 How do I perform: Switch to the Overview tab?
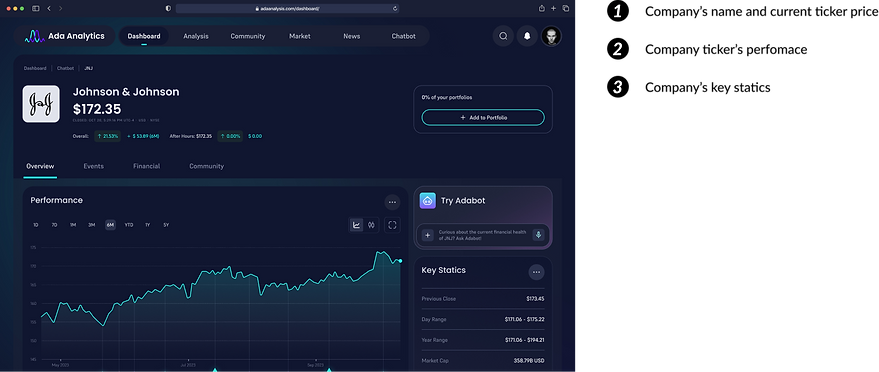(40, 166)
